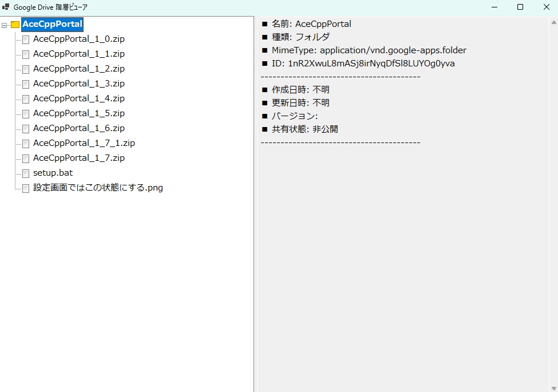
Task: Click the 共有状態: 非公開 line
Action: (300, 129)
